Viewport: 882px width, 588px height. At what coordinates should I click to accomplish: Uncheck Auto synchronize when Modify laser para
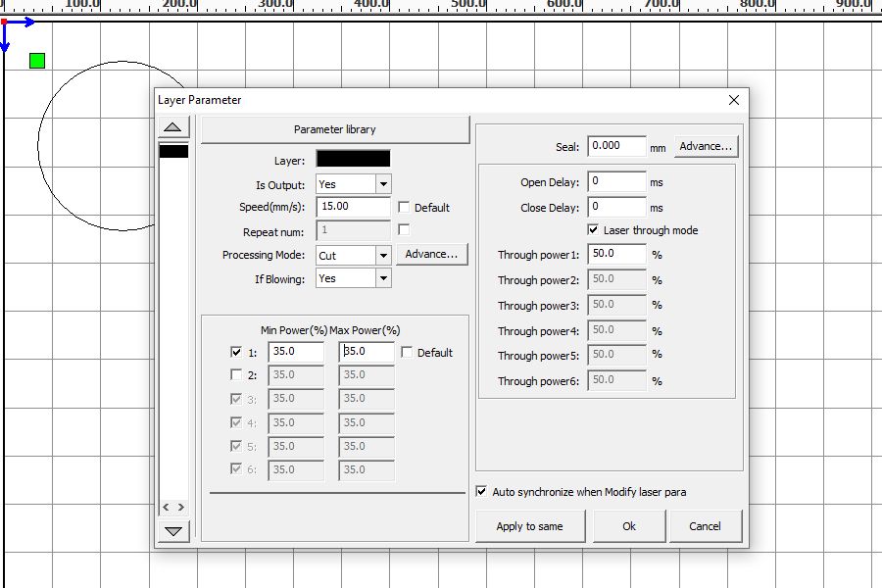coord(481,492)
